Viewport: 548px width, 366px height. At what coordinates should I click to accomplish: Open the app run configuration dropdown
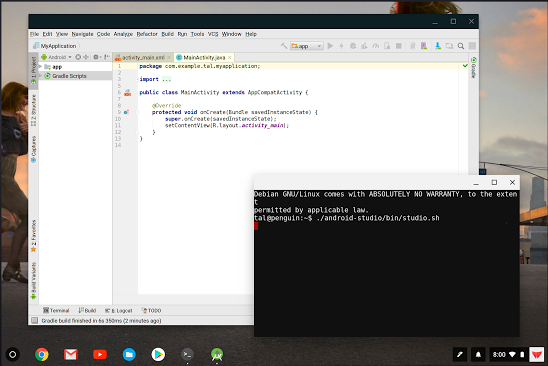[x=307, y=46]
